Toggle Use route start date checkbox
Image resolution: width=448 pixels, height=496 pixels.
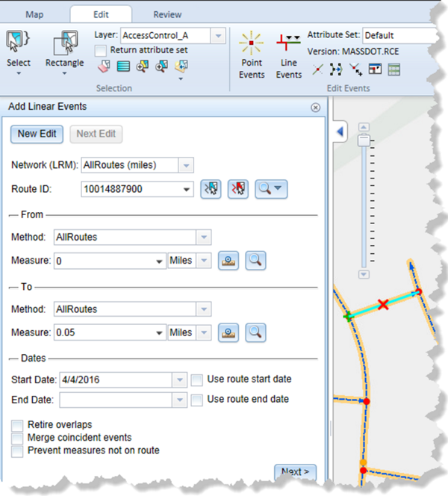[x=196, y=379]
